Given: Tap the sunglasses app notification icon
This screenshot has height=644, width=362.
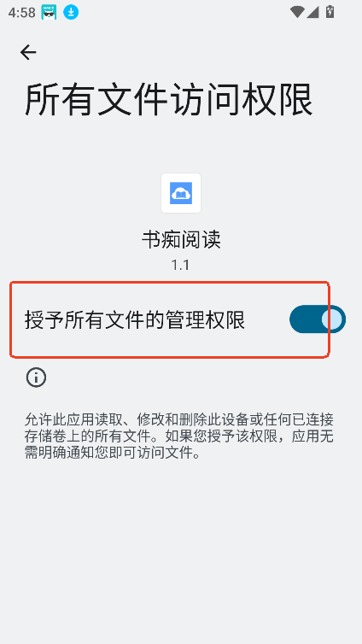Looking at the screenshot, I should tap(49, 12).
